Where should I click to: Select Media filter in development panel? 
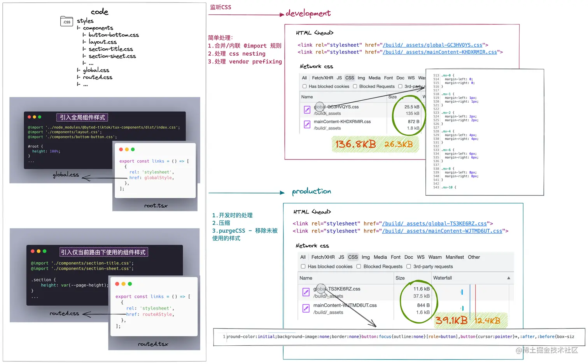tap(374, 78)
